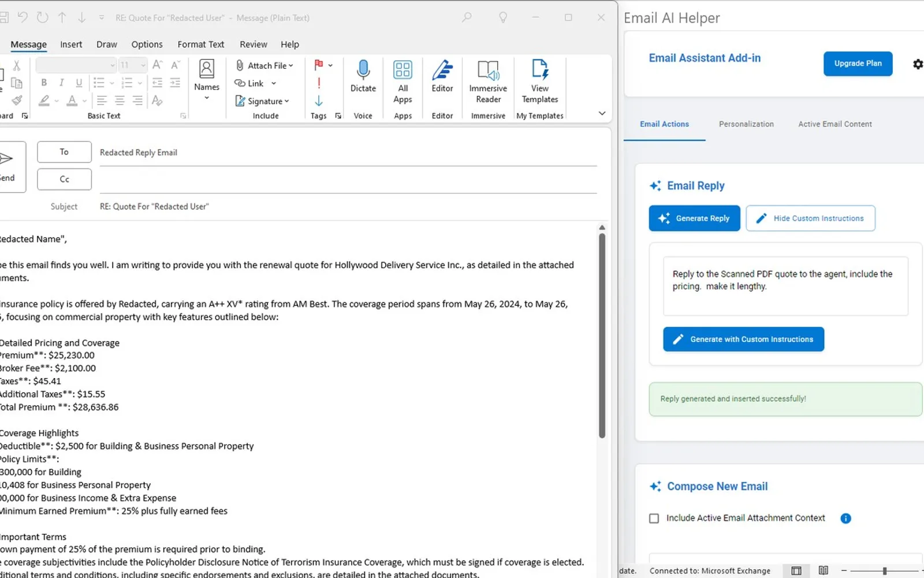924x578 pixels.
Task: Click the message body vertical scrollbar
Action: coord(602,335)
